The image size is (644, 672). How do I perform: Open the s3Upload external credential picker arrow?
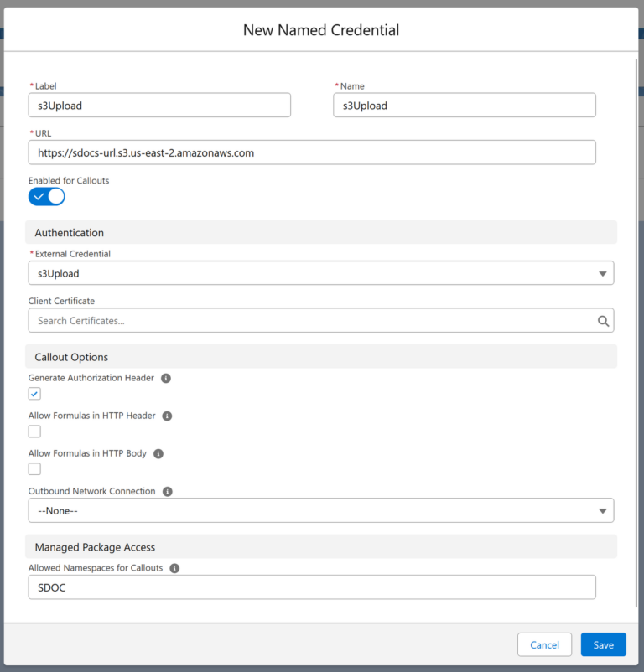coord(602,272)
